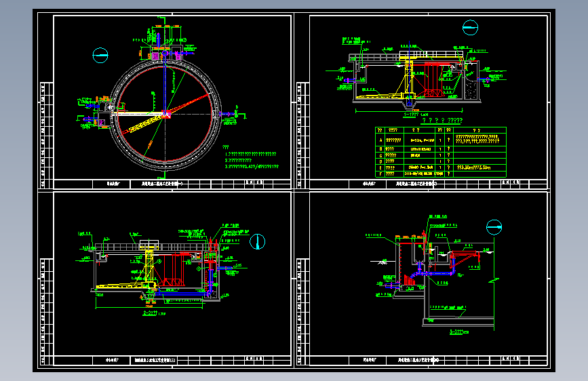Viewport: 588px width, 381px height.
Task: Select note line 2 beside the plan view
Action: click(238, 160)
